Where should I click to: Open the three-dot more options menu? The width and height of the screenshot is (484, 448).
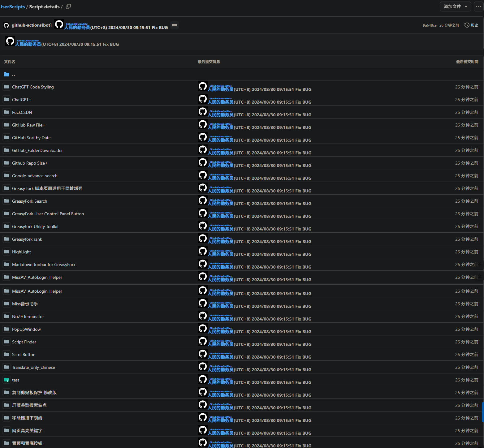click(479, 6)
